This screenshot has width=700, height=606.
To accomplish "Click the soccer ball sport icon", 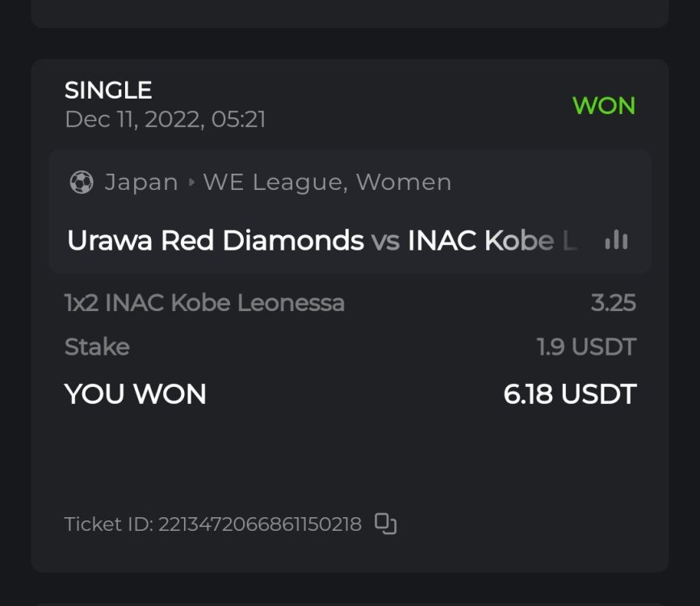I will (82, 183).
